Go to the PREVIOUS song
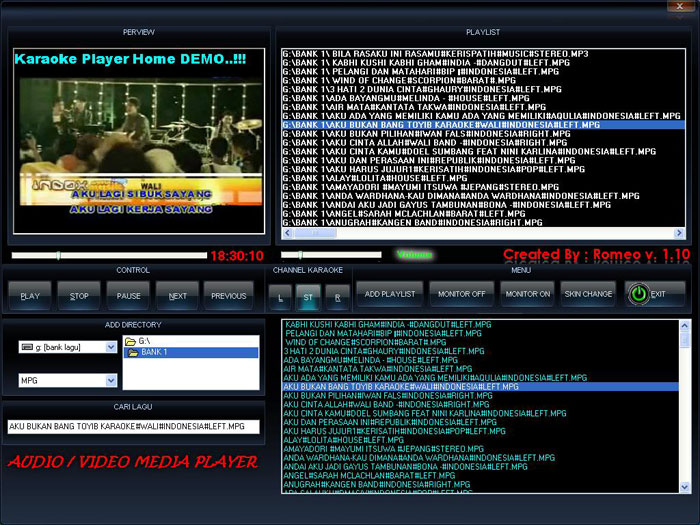Screen dimensions: 700x525 tap(229, 295)
